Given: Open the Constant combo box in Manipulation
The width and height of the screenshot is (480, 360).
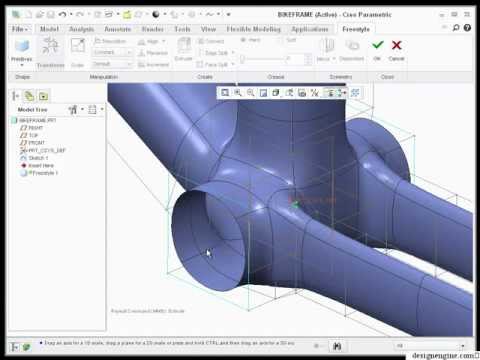Looking at the screenshot, I should pyautogui.click(x=112, y=52).
